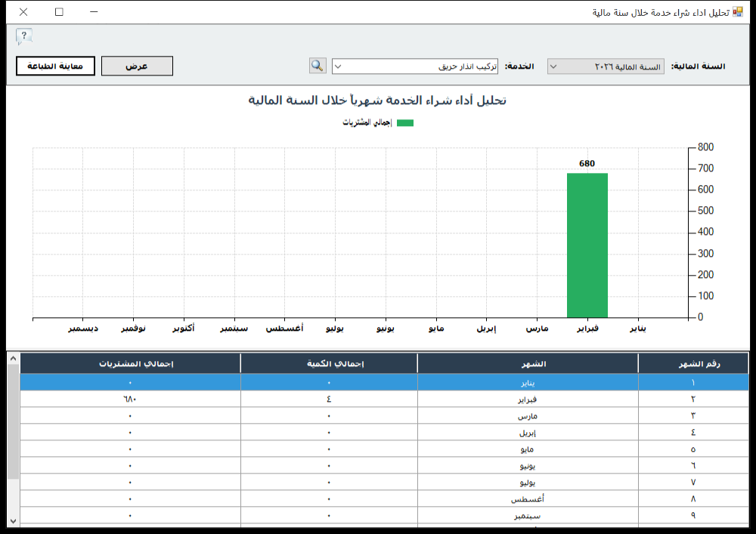Screen dimensions: 756x534
Task: Click column header إجمالي الكمية
Action: pyautogui.click(x=329, y=363)
